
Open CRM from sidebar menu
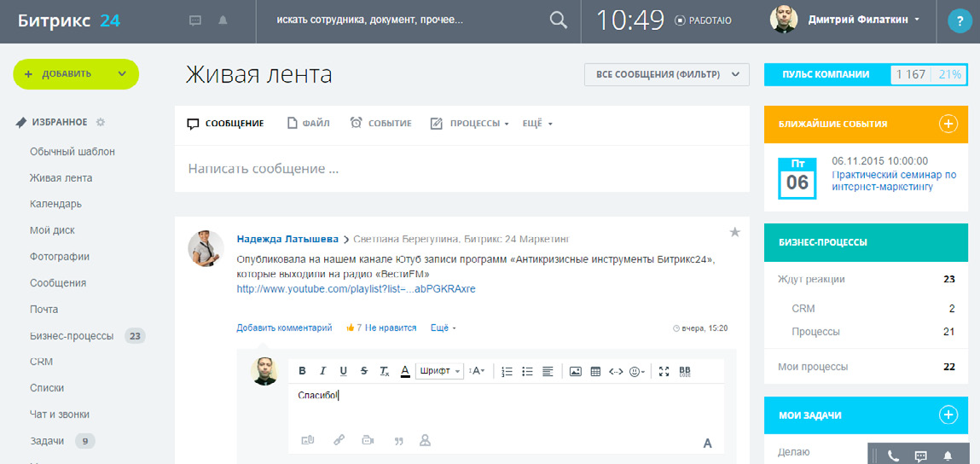point(41,362)
